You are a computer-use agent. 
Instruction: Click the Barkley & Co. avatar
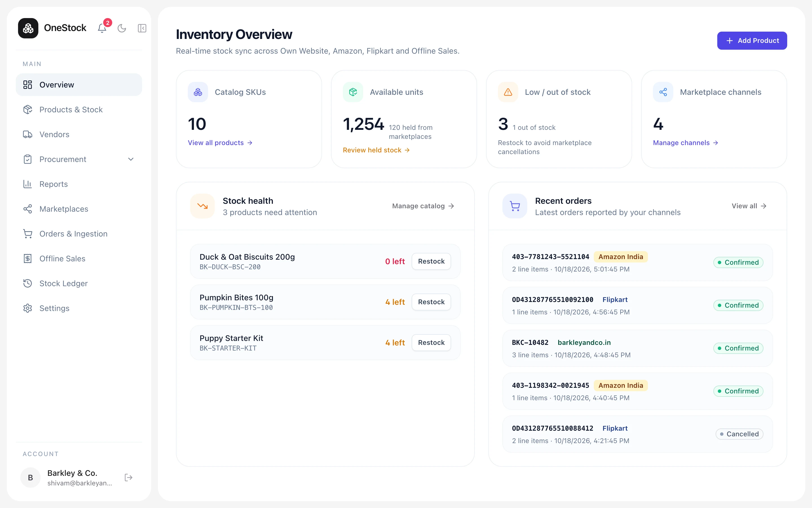click(30, 478)
